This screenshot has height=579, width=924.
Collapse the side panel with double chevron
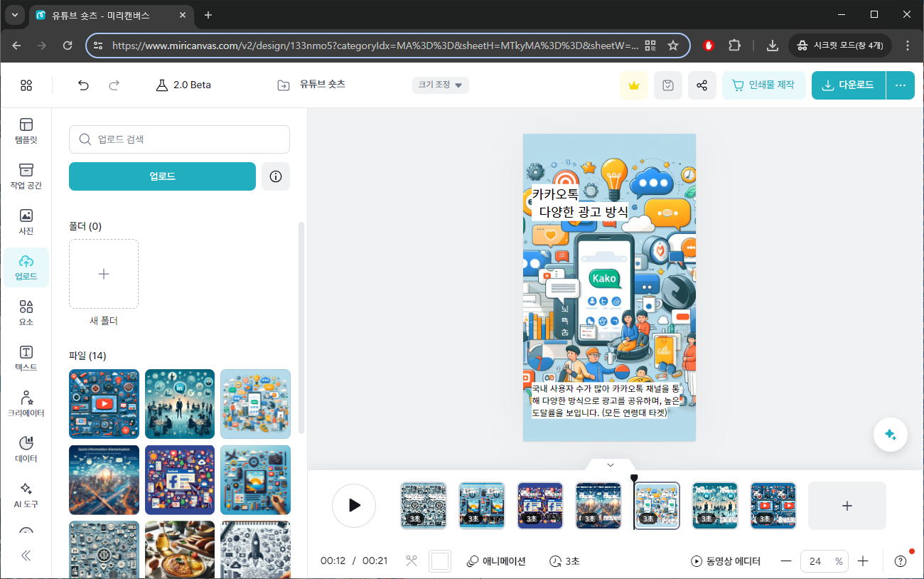pyautogui.click(x=26, y=556)
